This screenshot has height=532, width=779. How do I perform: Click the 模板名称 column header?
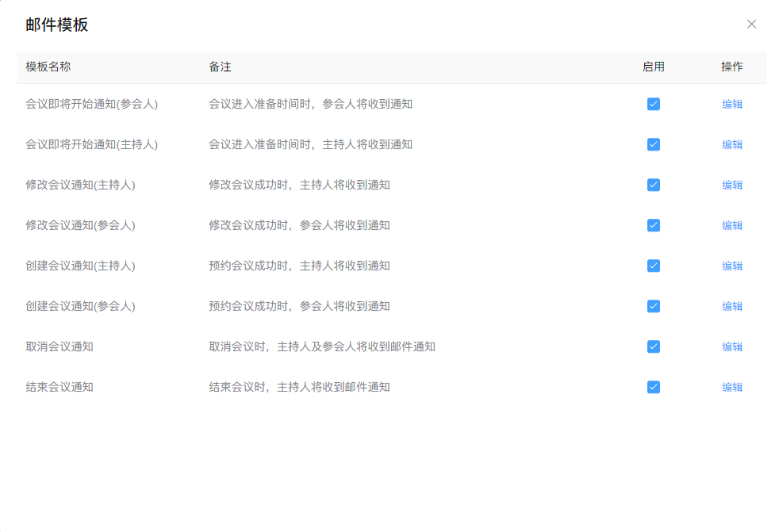tap(48, 67)
